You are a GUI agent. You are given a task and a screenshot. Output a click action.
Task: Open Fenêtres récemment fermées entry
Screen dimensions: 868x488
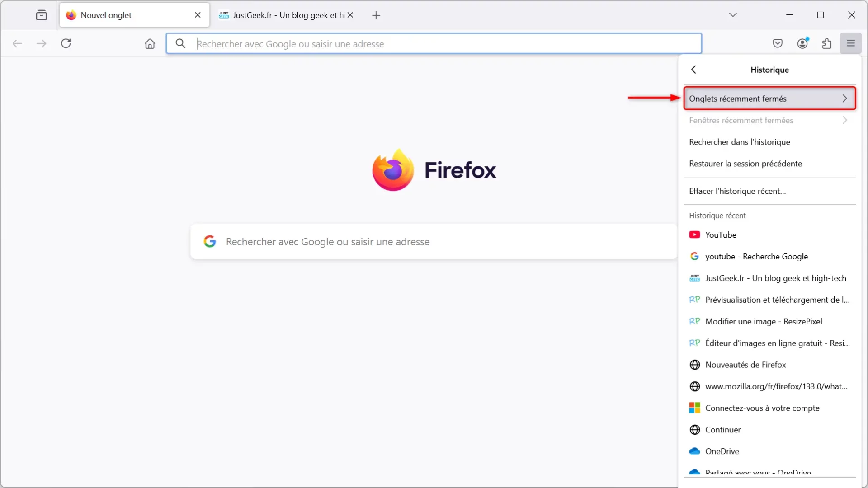click(769, 120)
